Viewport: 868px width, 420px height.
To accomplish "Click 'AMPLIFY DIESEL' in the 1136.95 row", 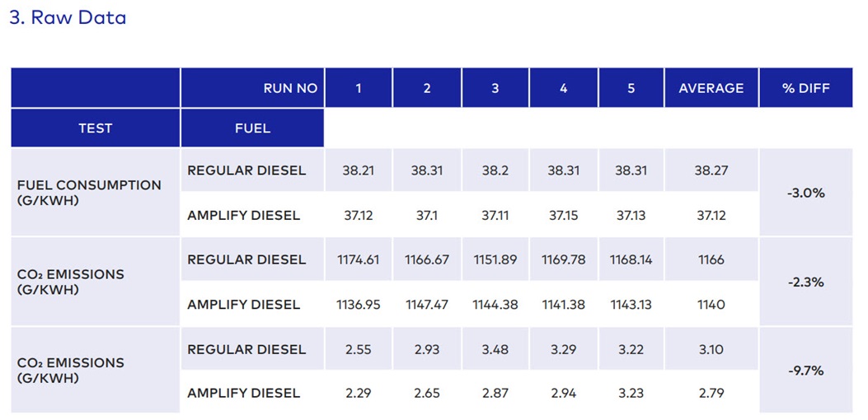I will [243, 304].
